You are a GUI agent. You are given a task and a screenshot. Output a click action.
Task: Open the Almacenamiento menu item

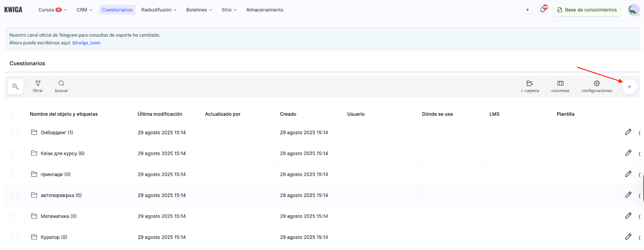[x=264, y=10]
